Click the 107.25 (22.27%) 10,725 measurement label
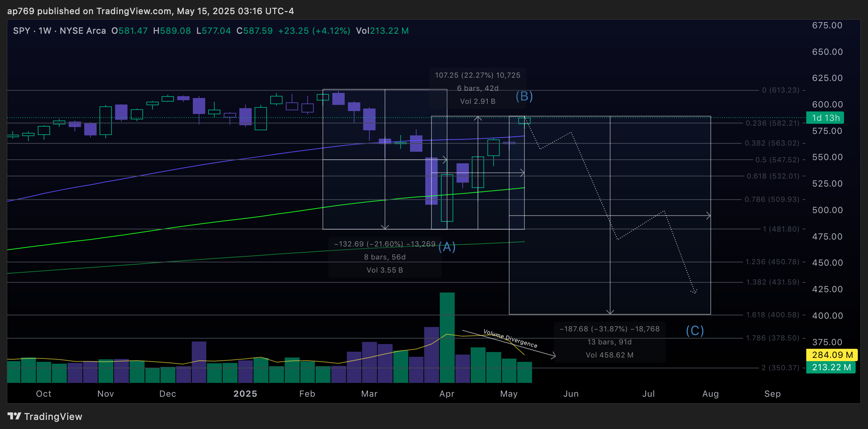The height and width of the screenshot is (429, 868). click(x=478, y=75)
